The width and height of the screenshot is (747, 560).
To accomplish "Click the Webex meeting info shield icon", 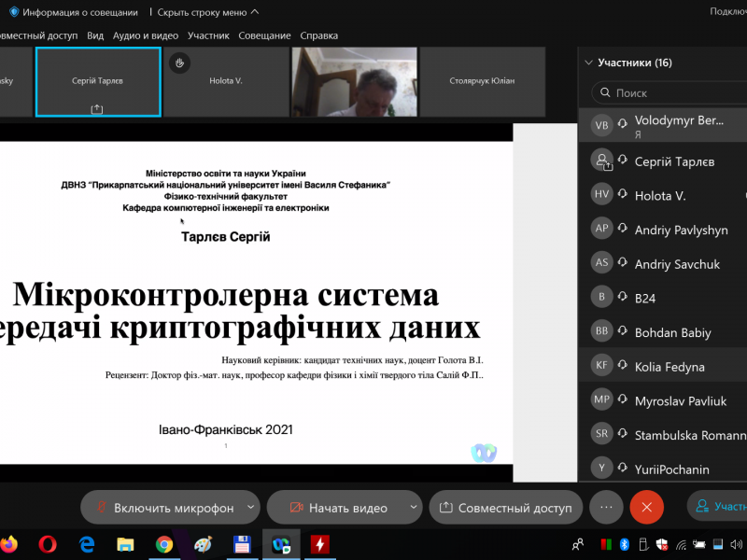I will 14,12.
